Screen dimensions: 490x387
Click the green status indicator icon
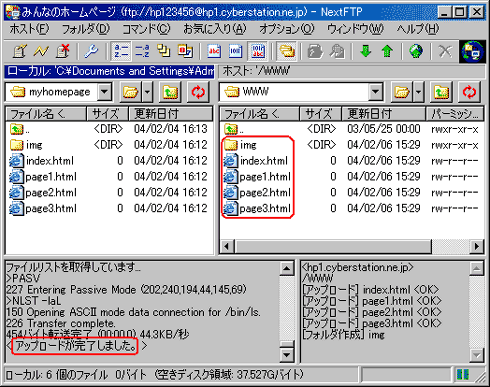[463, 375]
